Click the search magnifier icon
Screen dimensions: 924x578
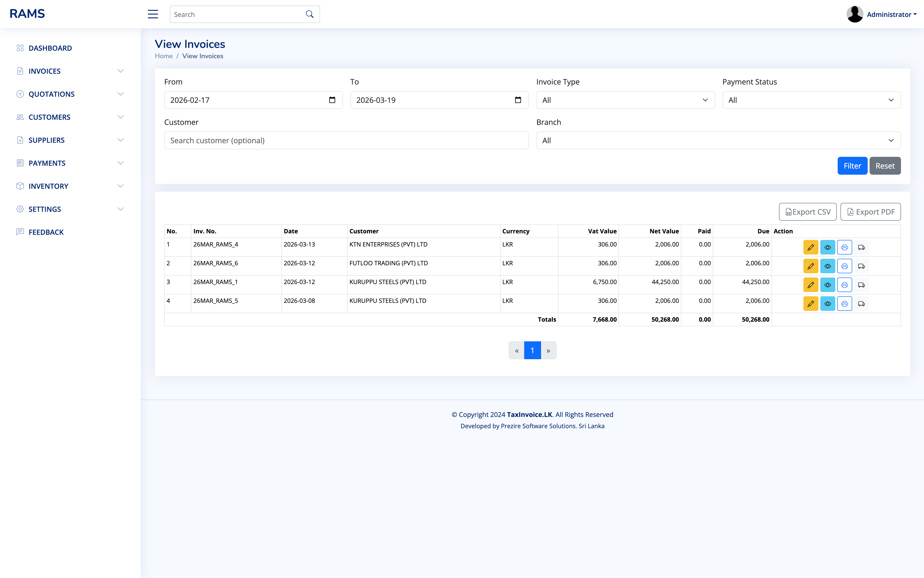pos(309,14)
